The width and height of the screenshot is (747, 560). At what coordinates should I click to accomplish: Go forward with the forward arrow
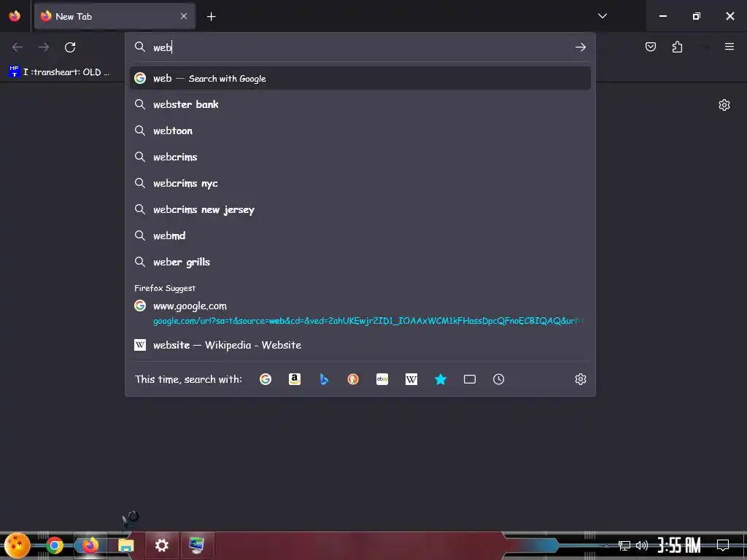coord(44,47)
